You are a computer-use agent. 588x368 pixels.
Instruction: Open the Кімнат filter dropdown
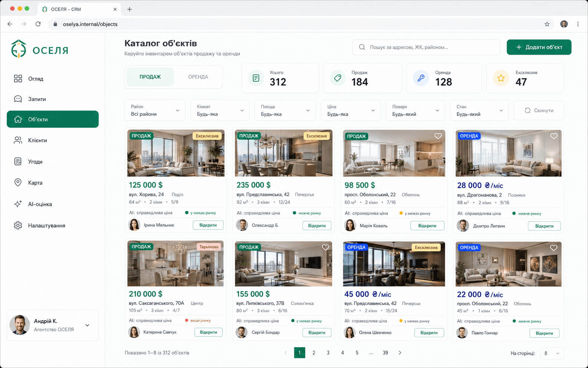[x=220, y=110]
